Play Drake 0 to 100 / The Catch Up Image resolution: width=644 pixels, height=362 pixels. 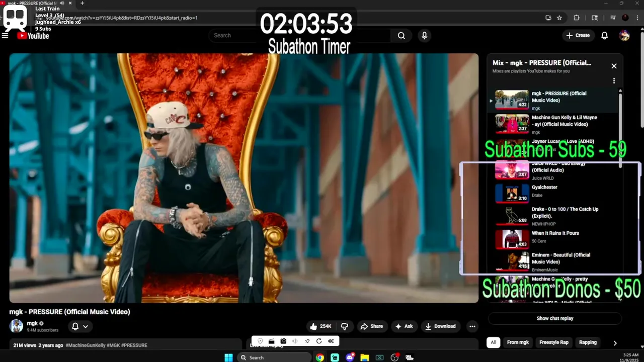(553, 215)
